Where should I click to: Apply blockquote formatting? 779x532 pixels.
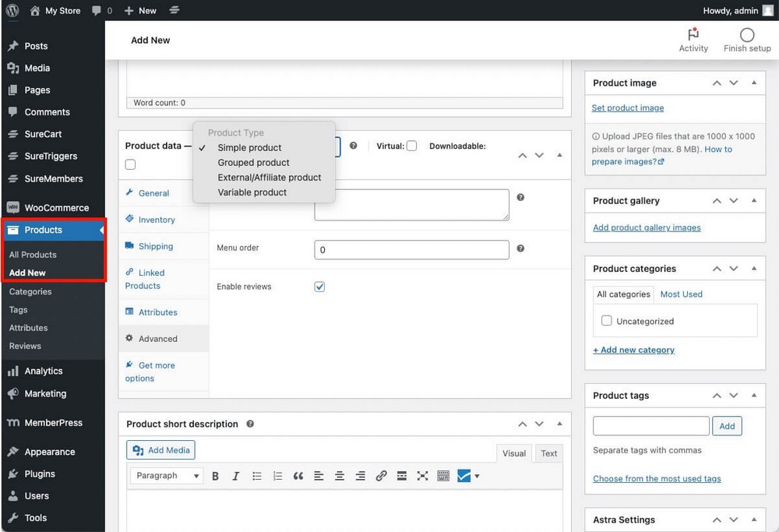[x=298, y=476]
